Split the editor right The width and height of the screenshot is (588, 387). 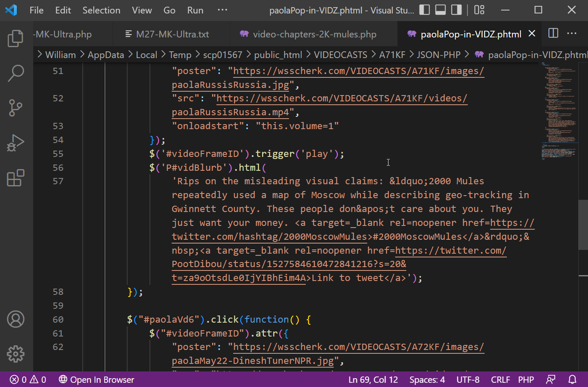553,33
